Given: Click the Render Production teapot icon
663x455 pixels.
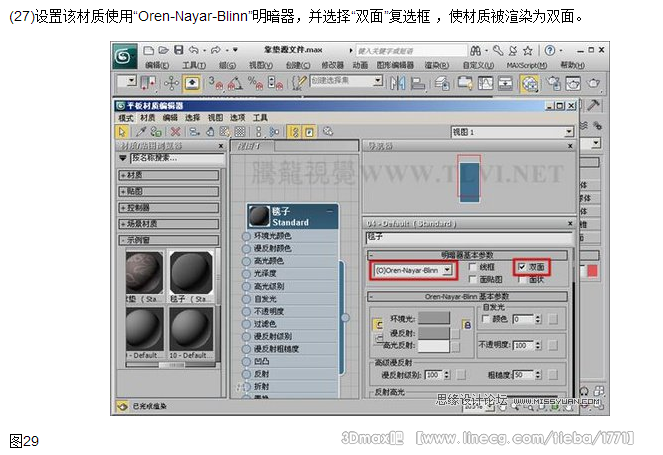Looking at the screenshot, I should click(593, 83).
